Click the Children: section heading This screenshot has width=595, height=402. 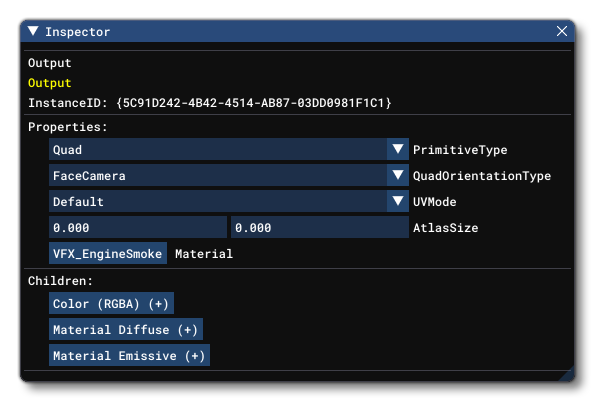point(61,281)
